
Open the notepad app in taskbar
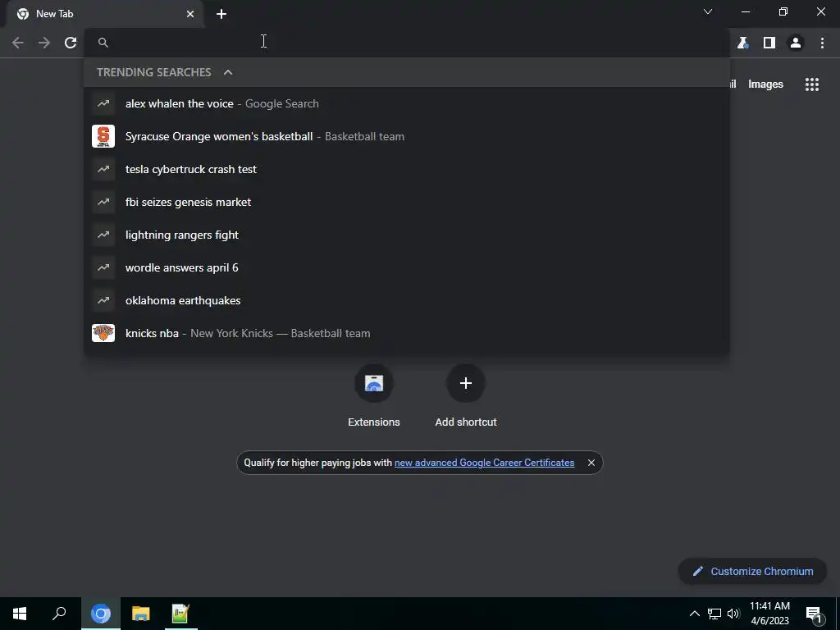pos(180,614)
